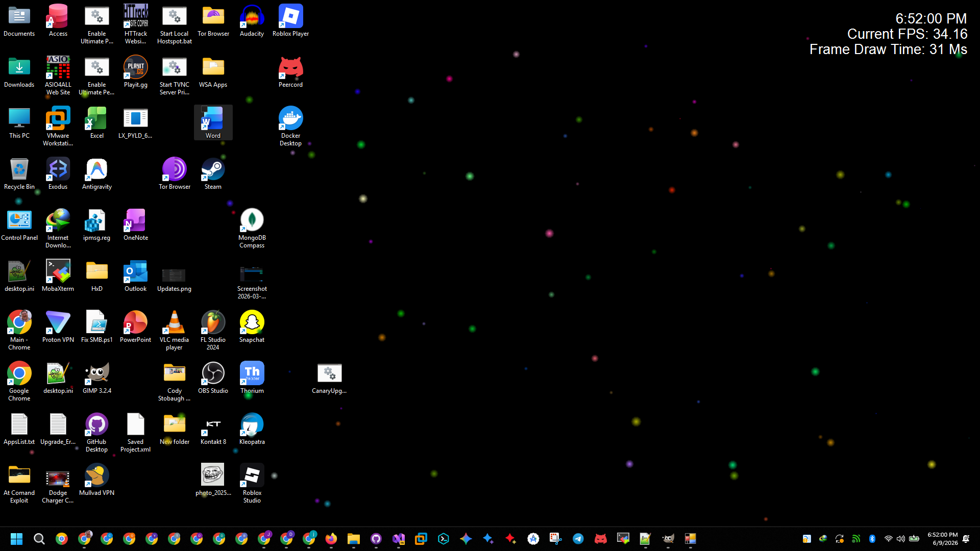The image size is (980, 551).
Task: Open FL Studio 2024 shortcut
Action: pyautogui.click(x=213, y=330)
